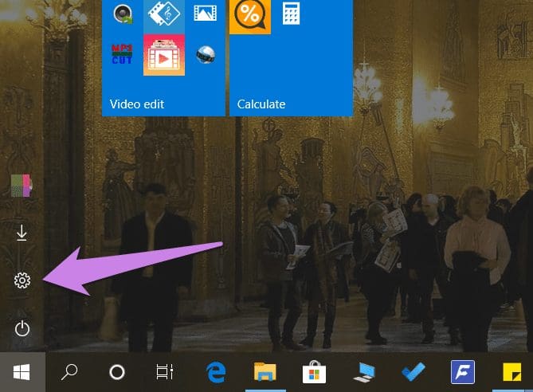Open the speaker audio recorder tile
Viewport: 533px width, 392px height.
[123, 14]
